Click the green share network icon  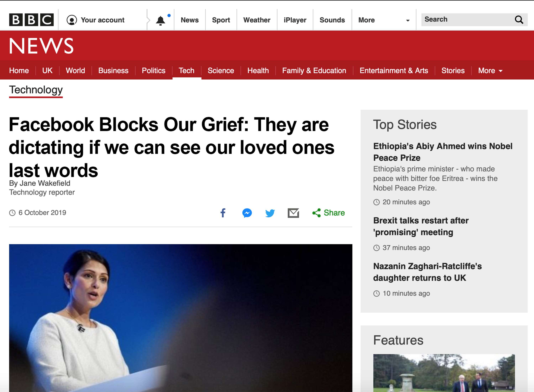[x=317, y=213]
